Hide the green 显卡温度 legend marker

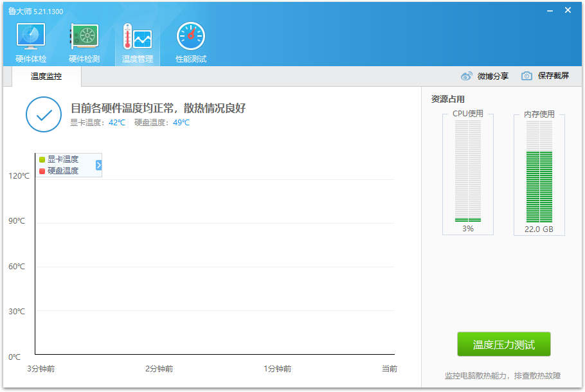[x=42, y=159]
